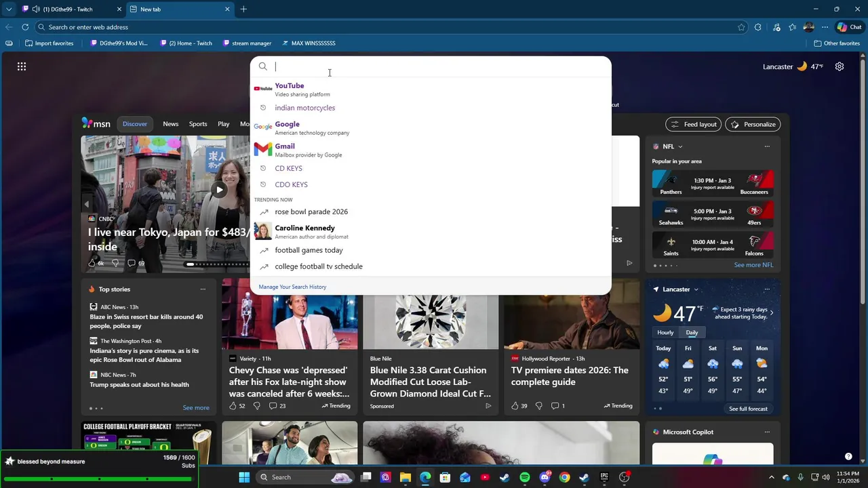
Task: Open Manage Your Search History link
Action: pyautogui.click(x=292, y=287)
